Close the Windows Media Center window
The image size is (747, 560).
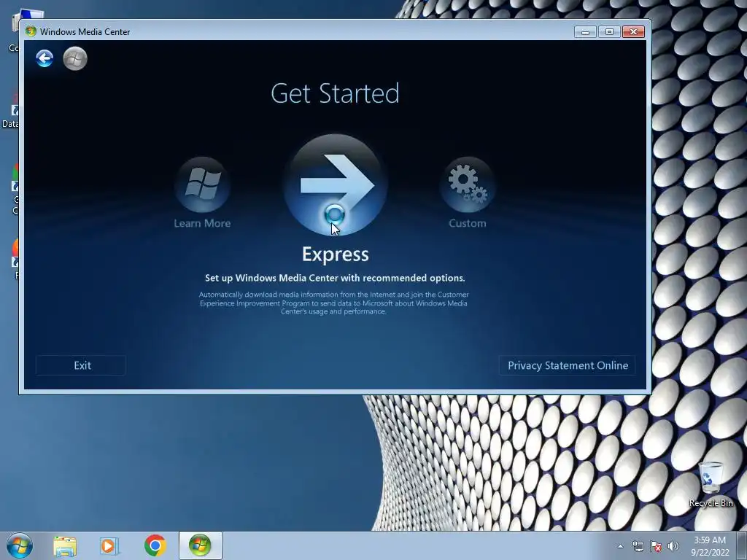(634, 32)
